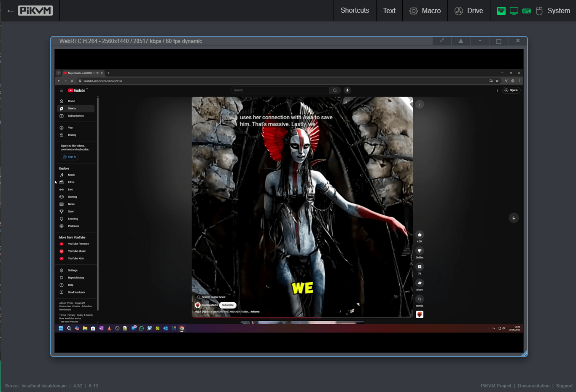Click the YouTube logo in header
Image resolution: width=576 pixels, height=392 pixels.
[77, 90]
